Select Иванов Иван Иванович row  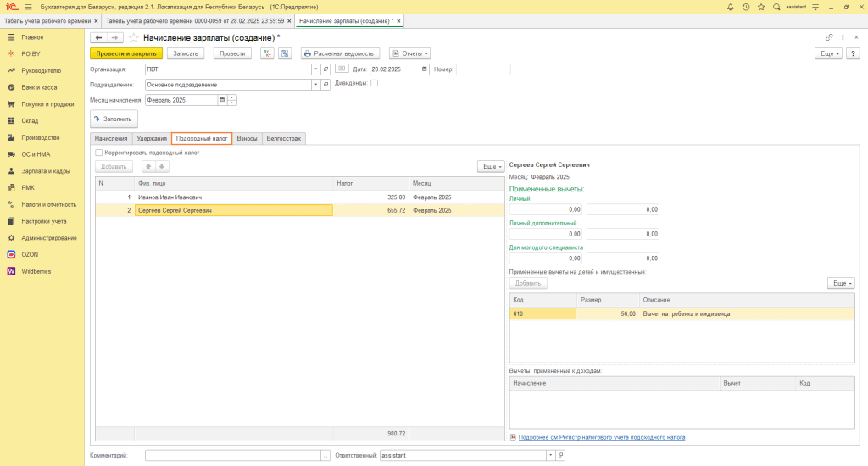pyautogui.click(x=299, y=197)
